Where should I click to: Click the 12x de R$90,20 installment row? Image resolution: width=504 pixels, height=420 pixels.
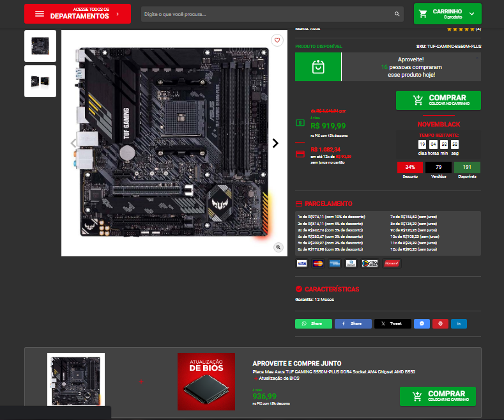(414, 249)
